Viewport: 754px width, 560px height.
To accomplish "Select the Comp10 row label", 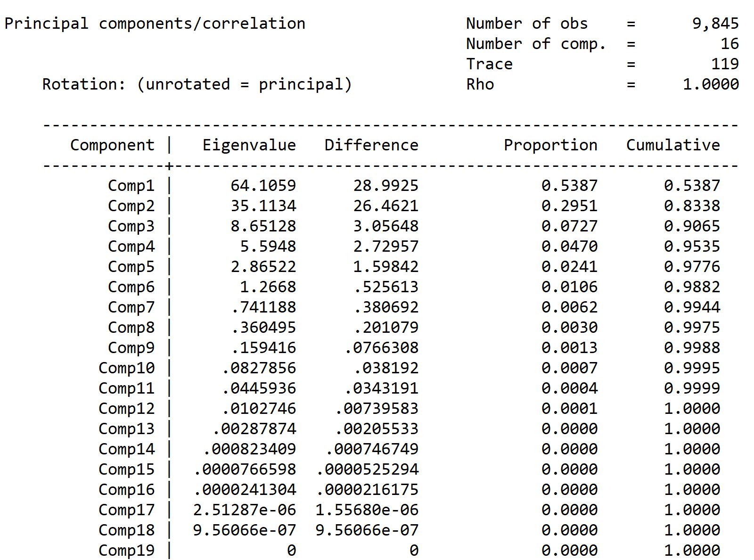I will 126,368.
